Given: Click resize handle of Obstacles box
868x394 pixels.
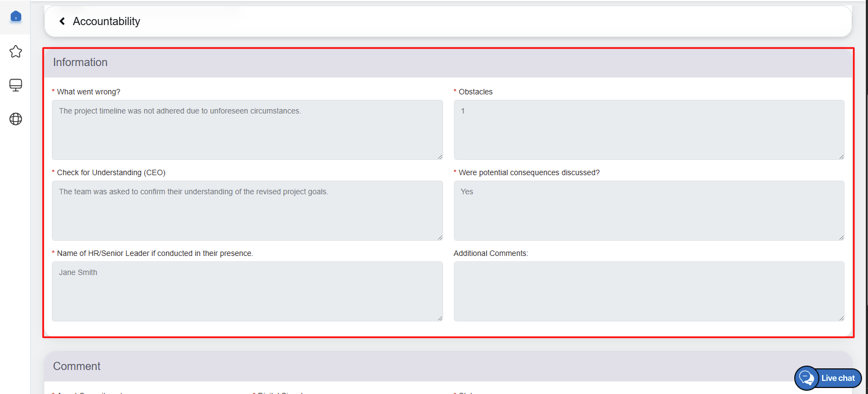Looking at the screenshot, I should [x=841, y=157].
